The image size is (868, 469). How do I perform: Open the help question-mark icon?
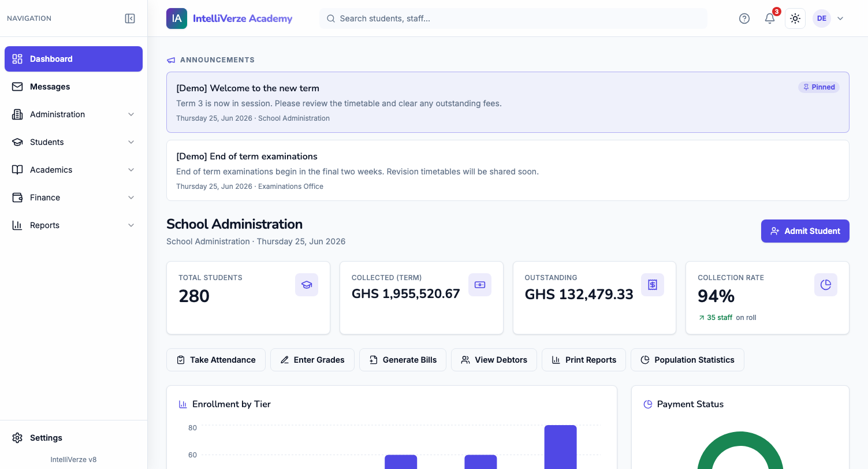coord(744,18)
